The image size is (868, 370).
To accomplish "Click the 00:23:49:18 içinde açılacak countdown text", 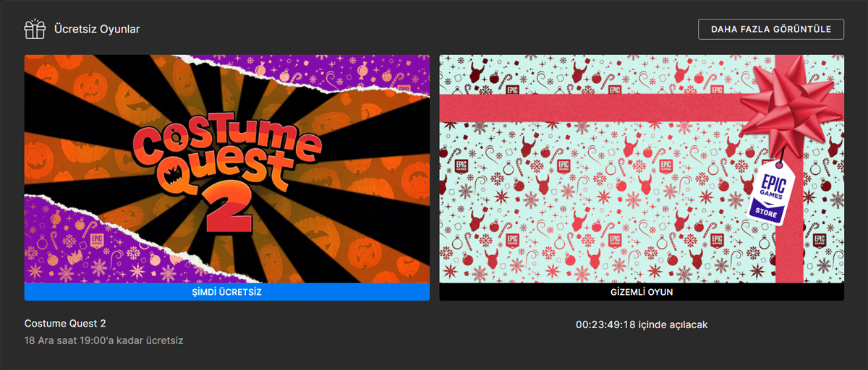I will point(642,324).
